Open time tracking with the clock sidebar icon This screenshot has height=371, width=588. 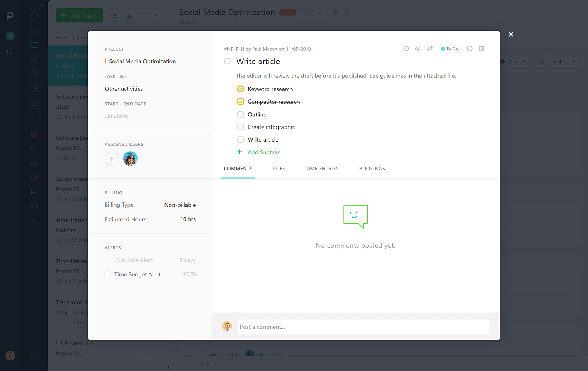34,73
